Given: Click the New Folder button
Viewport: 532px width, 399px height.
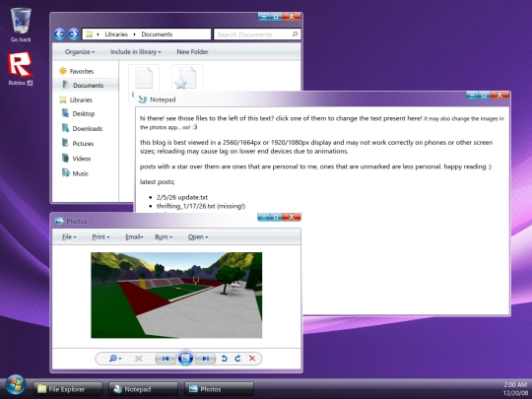Looking at the screenshot, I should click(192, 52).
